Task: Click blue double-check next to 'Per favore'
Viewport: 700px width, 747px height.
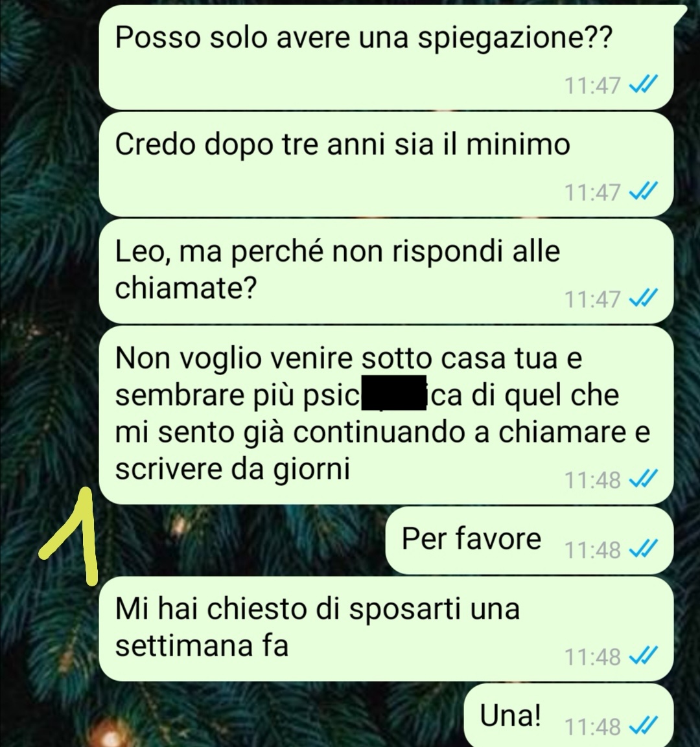Action: pyautogui.click(x=644, y=549)
